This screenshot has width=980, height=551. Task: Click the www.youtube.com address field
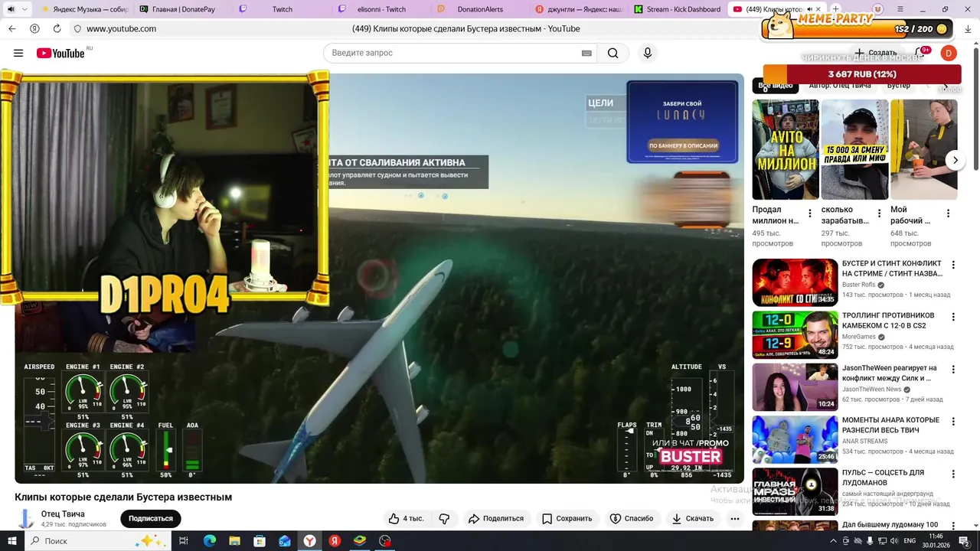pos(121,28)
